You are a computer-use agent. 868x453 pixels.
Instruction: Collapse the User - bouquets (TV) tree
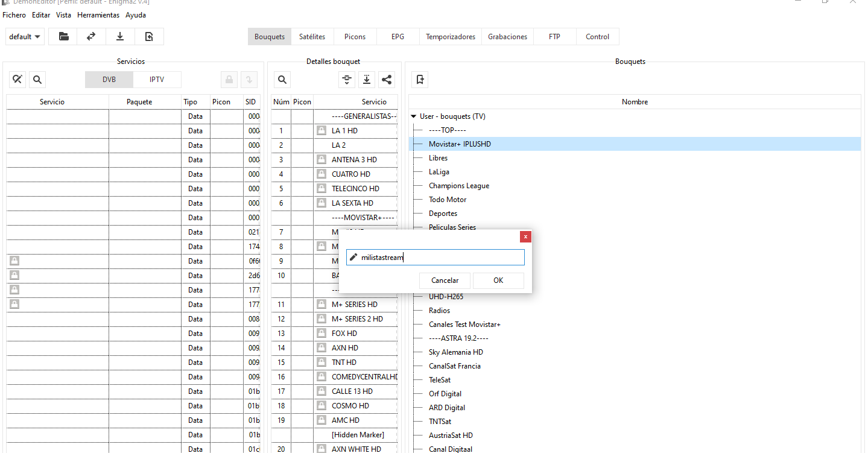413,116
